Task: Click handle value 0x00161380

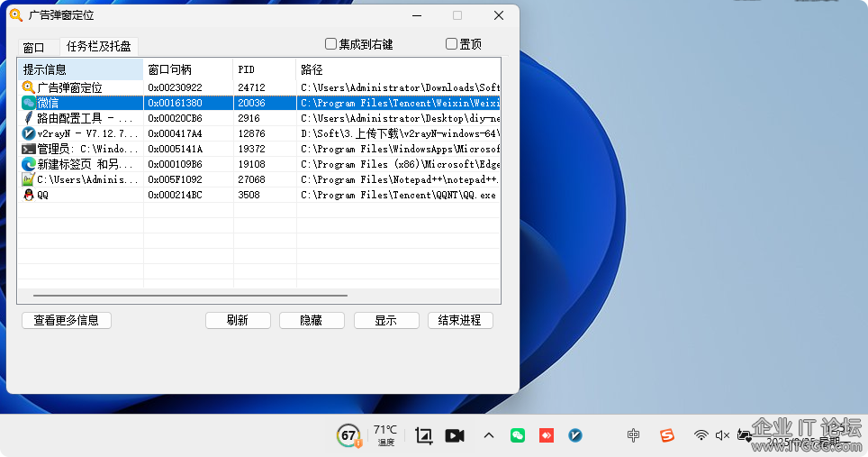Action: pyautogui.click(x=175, y=103)
